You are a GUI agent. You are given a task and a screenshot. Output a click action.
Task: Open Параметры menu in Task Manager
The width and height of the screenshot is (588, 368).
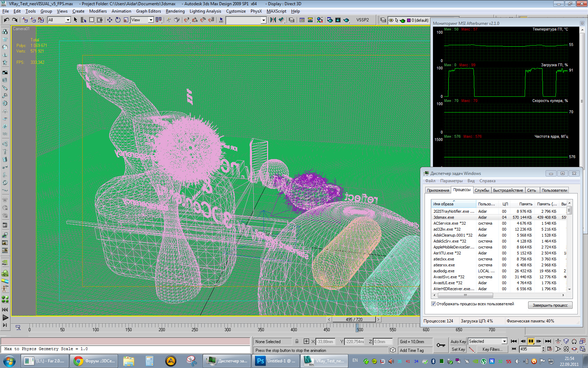(451, 181)
